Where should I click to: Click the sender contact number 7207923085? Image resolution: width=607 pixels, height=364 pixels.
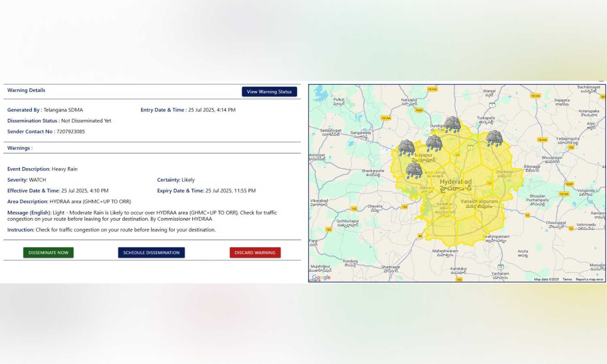pos(71,131)
